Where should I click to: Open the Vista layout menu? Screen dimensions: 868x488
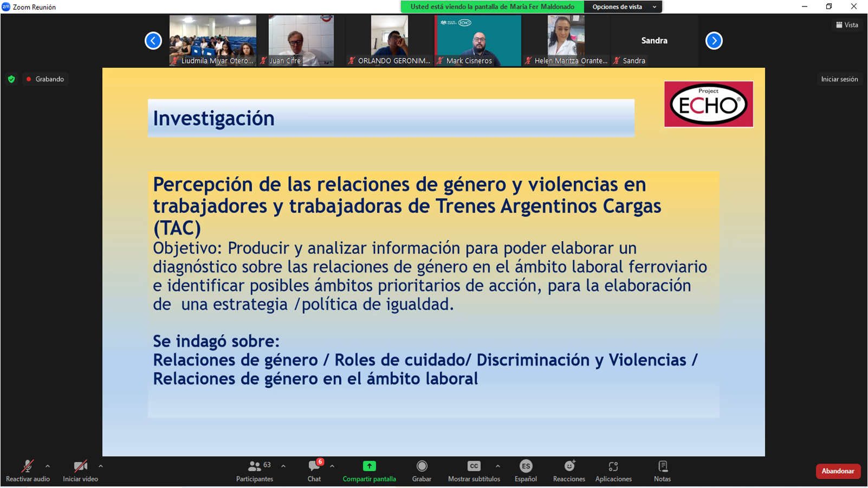(x=847, y=25)
